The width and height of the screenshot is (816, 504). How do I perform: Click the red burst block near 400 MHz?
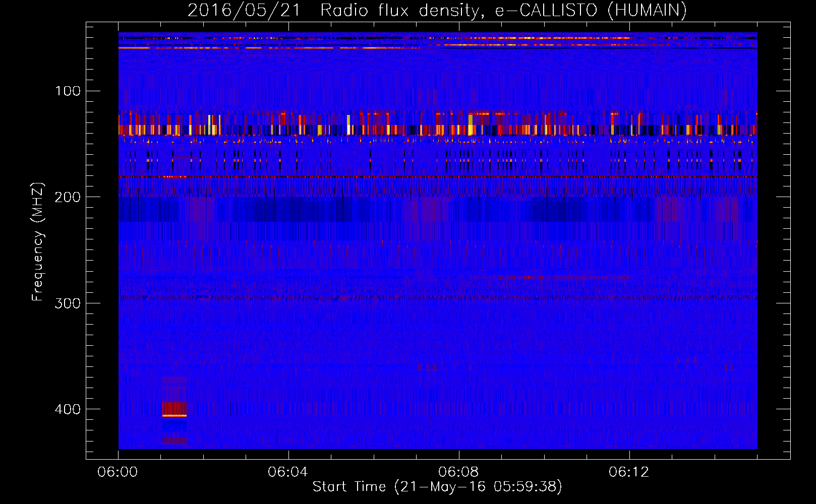pos(174,409)
